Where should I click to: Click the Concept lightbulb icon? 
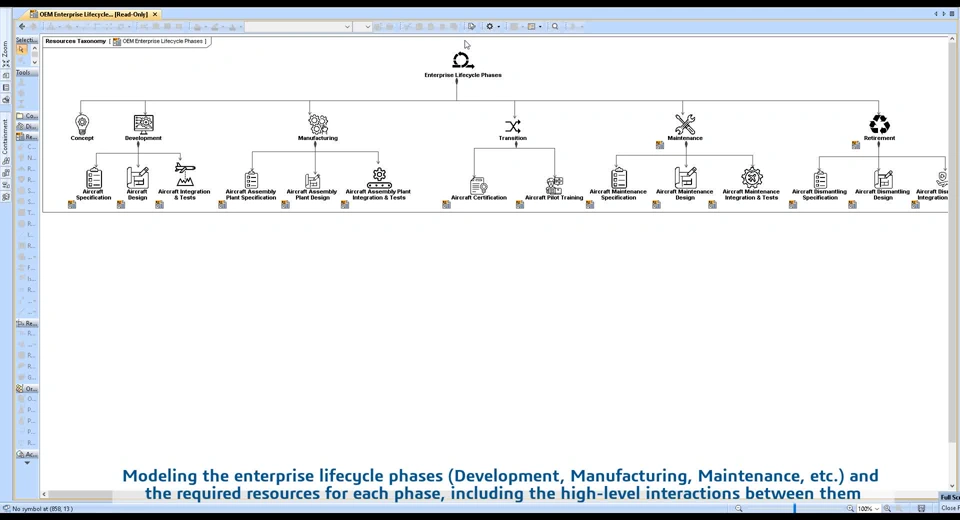pos(81,124)
